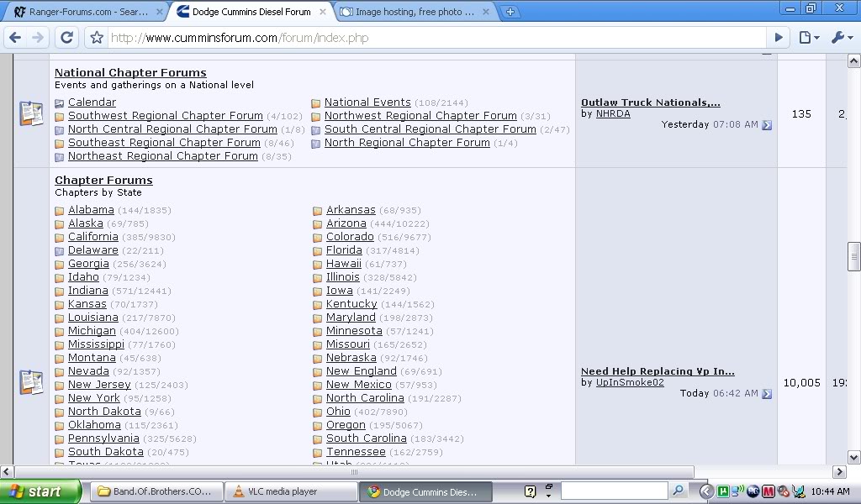Open the National Events forum
Viewport: 861px width, 504px height.
(x=367, y=102)
